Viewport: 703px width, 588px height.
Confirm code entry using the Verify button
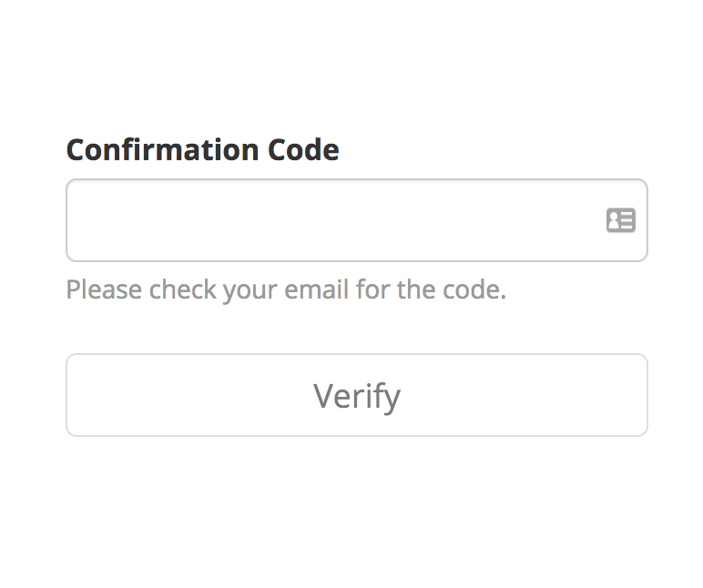click(x=357, y=395)
